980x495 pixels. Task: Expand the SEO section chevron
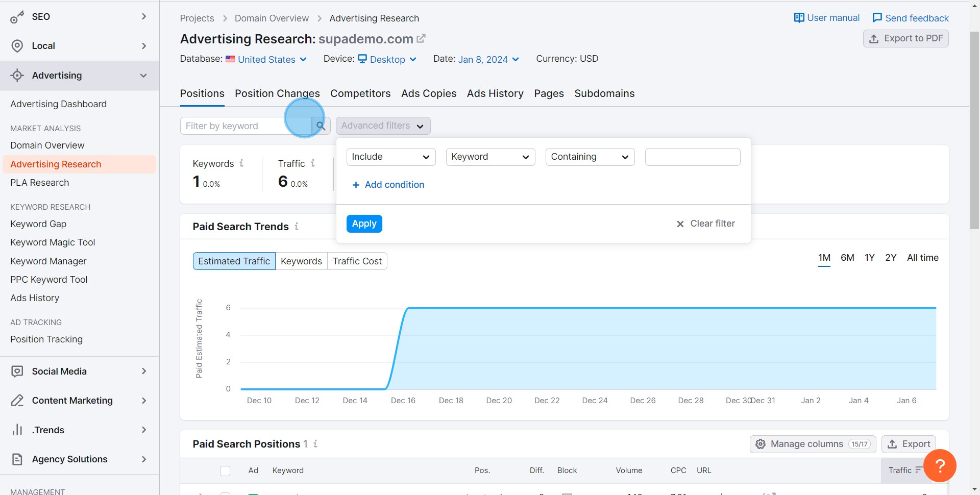coord(144,16)
